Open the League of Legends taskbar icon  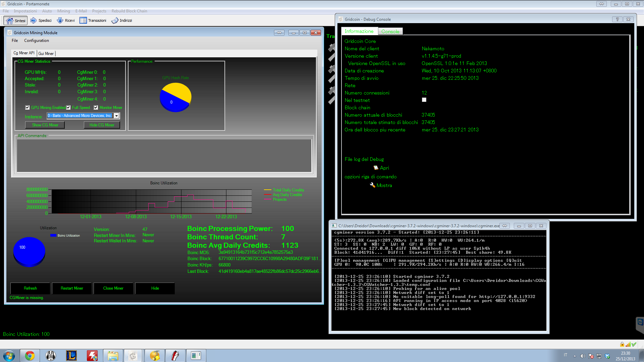pyautogui.click(x=71, y=355)
